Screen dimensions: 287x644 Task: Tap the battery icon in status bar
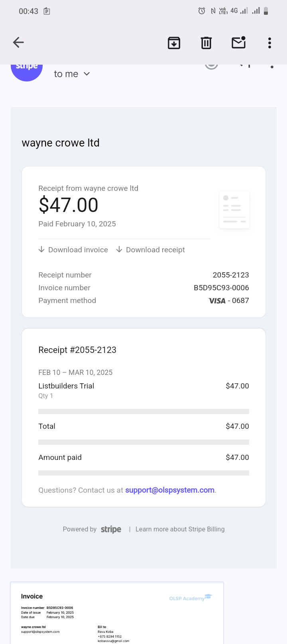(x=266, y=11)
